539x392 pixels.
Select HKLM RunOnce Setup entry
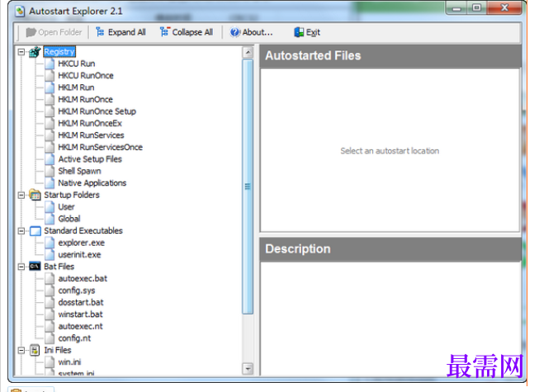[97, 111]
